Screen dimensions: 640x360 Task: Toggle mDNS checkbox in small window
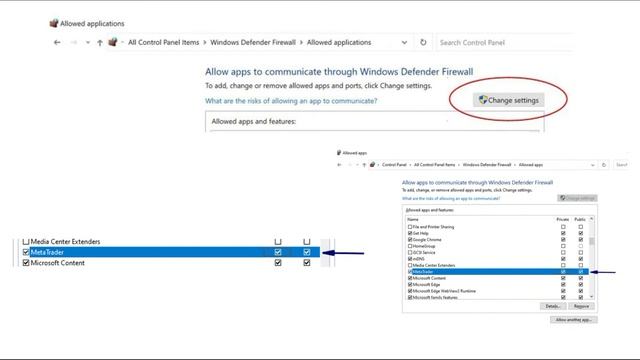coord(410,259)
